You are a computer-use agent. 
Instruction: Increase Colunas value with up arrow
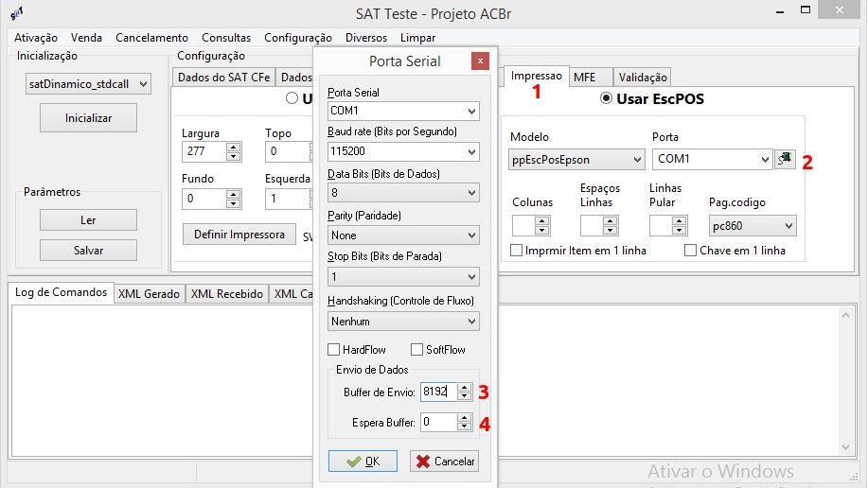(542, 220)
